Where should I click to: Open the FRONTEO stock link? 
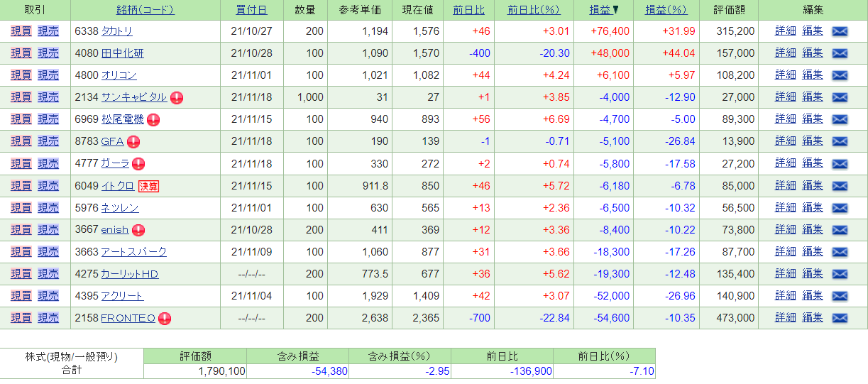[128, 318]
